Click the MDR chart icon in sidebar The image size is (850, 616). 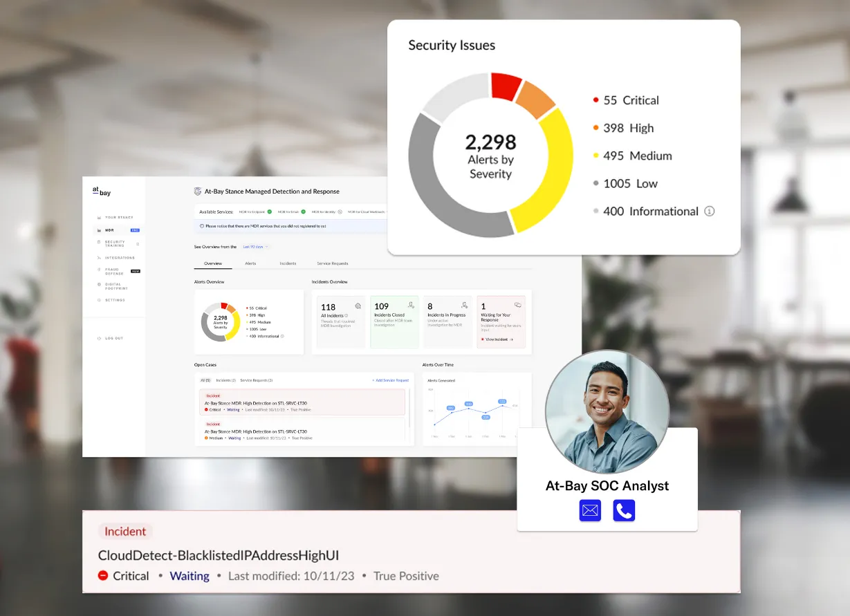pyautogui.click(x=99, y=230)
